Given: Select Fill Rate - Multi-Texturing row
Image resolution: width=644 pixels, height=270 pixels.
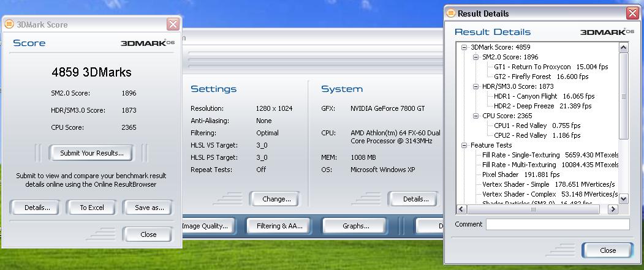Looking at the screenshot, I should [x=550, y=165].
